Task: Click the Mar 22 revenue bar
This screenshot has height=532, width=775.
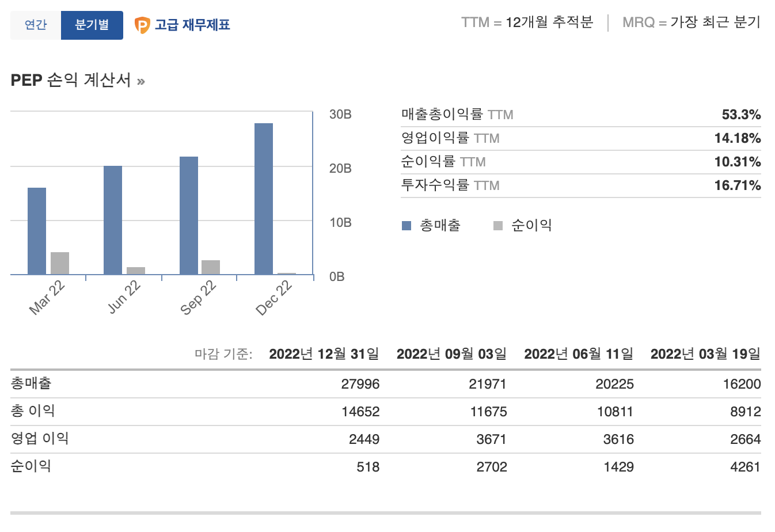Action: point(37,231)
